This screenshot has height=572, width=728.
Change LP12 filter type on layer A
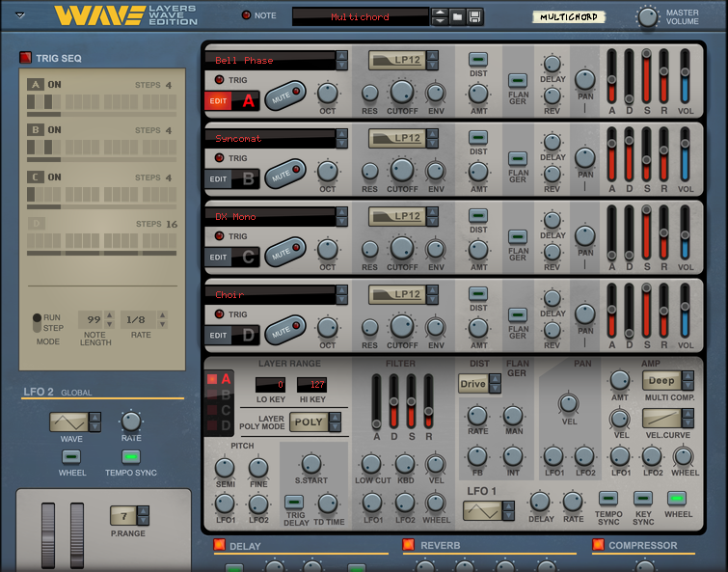432,60
